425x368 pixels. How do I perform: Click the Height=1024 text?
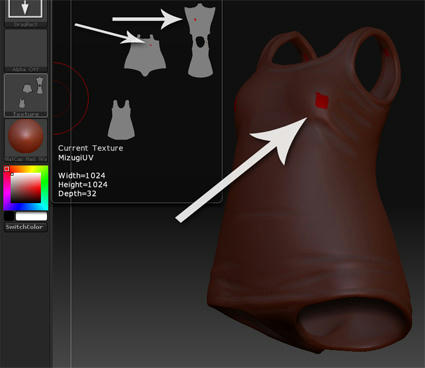pyautogui.click(x=83, y=184)
